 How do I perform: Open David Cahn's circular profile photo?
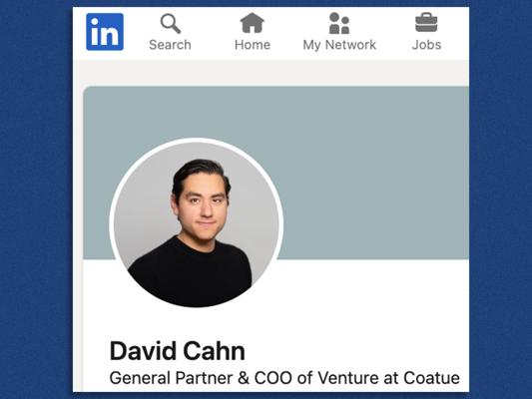click(197, 224)
